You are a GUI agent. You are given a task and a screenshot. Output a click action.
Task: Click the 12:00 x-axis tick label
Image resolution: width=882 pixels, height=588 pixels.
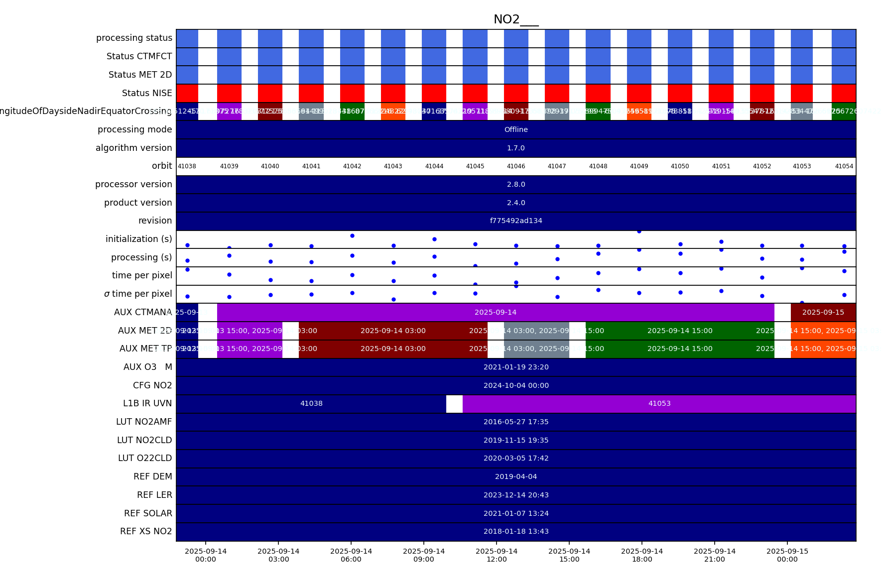[497, 555]
